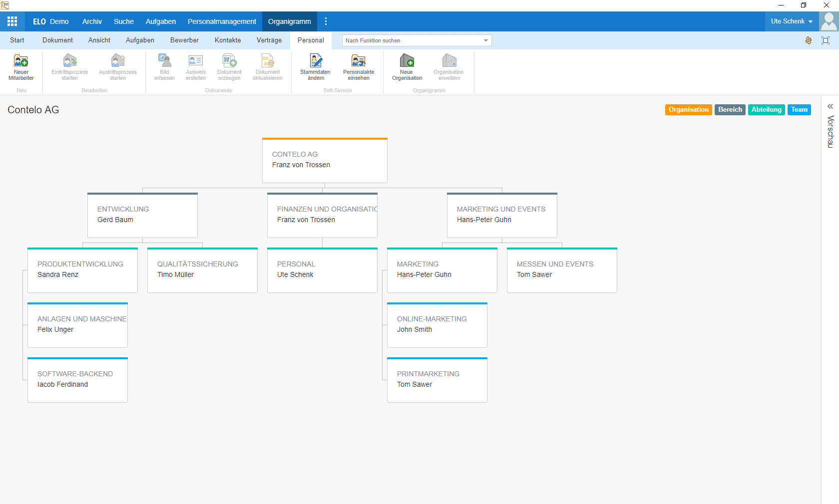Switch to the Dokument ribbon tab
The width and height of the screenshot is (839, 504).
[x=57, y=40]
